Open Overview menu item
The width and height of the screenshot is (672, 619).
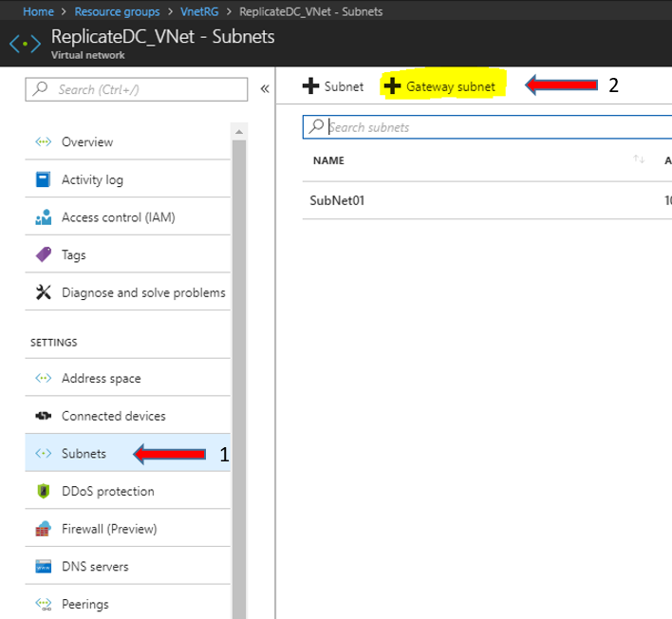[128, 141]
